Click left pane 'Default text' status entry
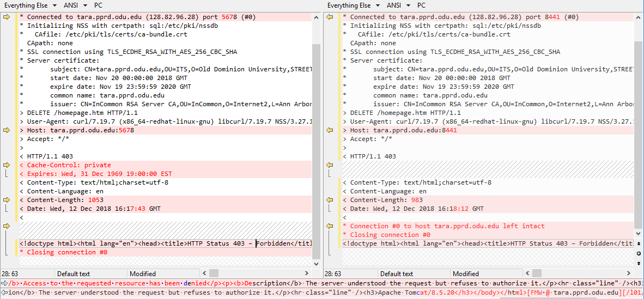Viewport: 644px width, 299px height. [x=73, y=273]
